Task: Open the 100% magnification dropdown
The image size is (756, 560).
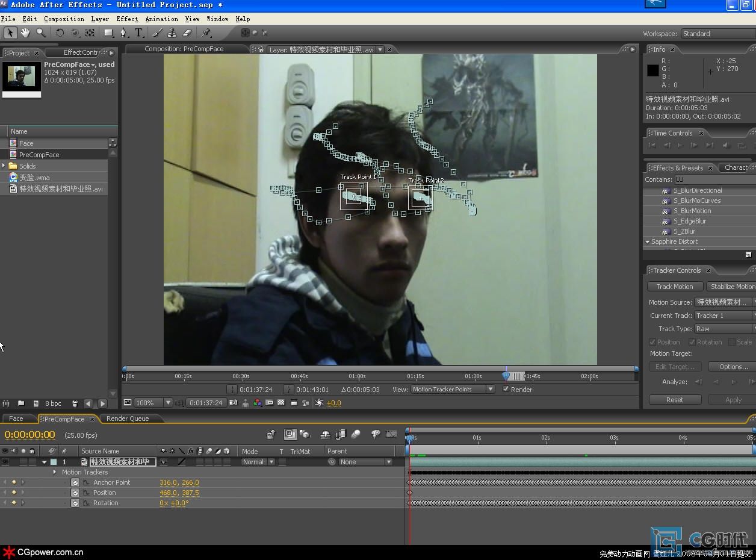Action: coord(153,403)
